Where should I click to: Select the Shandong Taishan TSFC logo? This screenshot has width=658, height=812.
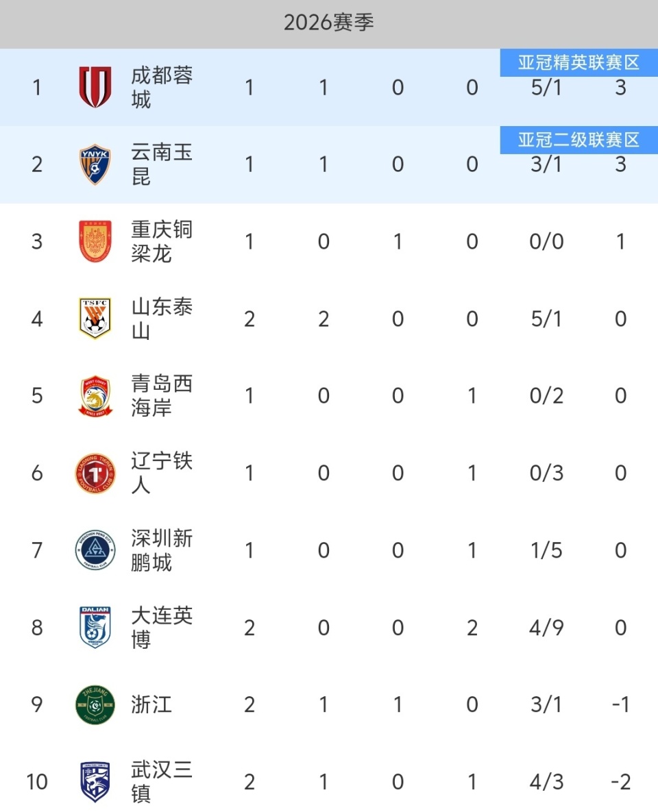point(95,319)
